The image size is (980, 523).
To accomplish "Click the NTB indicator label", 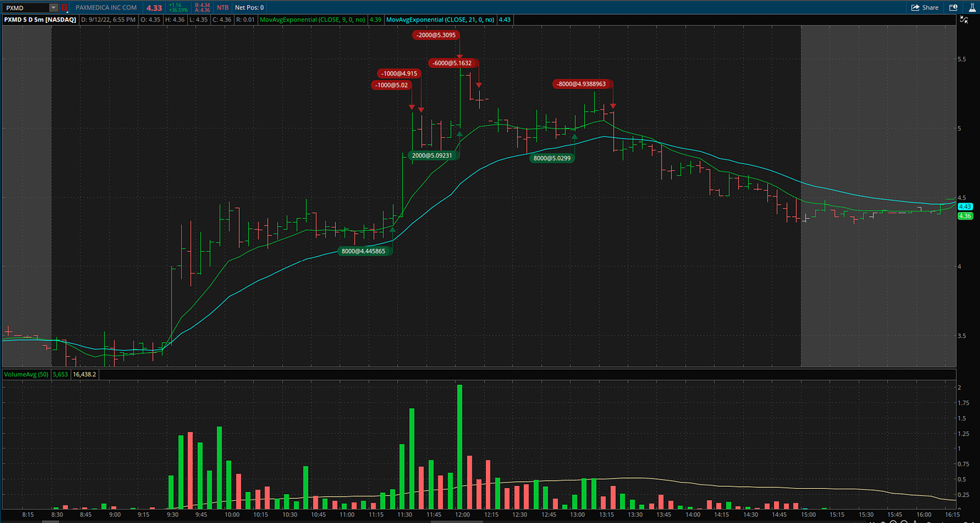I will click(222, 7).
